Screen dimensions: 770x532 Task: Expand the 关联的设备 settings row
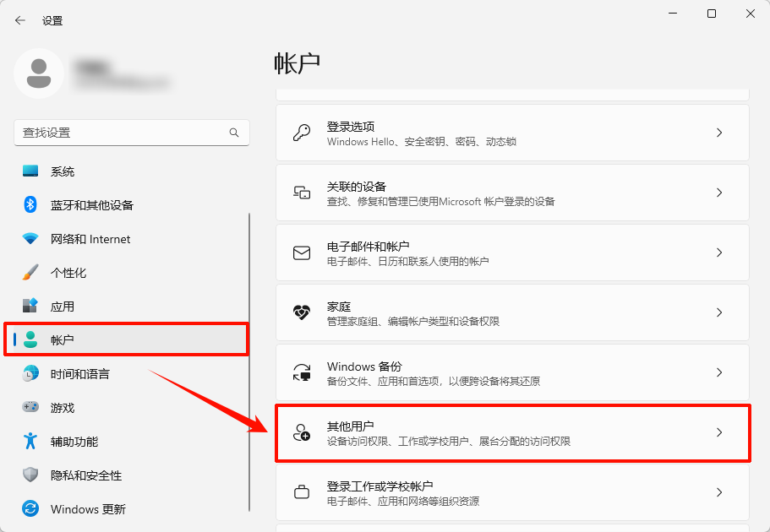point(512,192)
